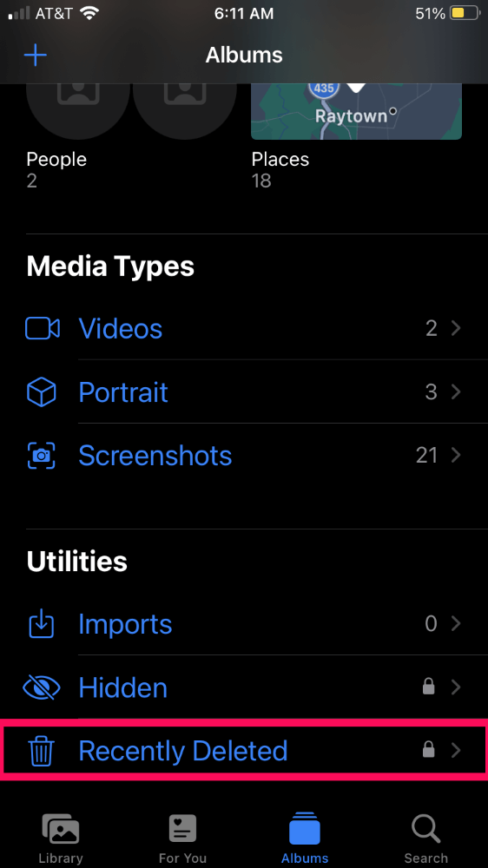The height and width of the screenshot is (868, 488).
Task: Expand Videos using its chevron
Action: pos(456,329)
